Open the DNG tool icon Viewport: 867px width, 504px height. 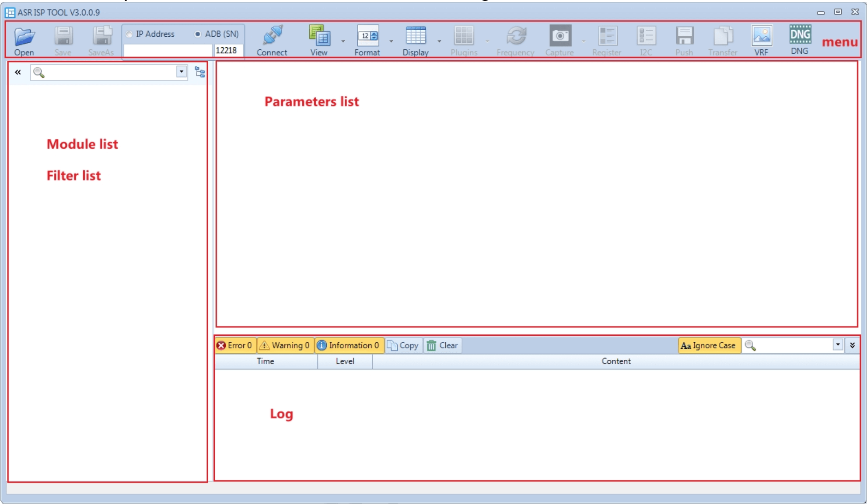[800, 35]
